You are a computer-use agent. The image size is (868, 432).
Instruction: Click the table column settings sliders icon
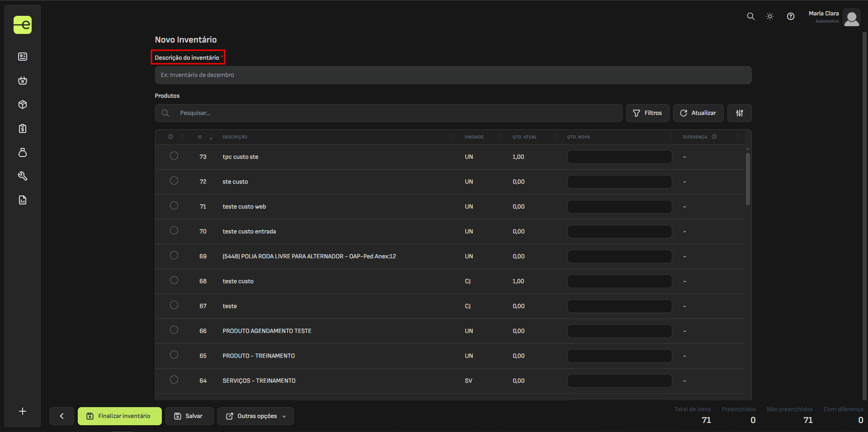pyautogui.click(x=739, y=113)
